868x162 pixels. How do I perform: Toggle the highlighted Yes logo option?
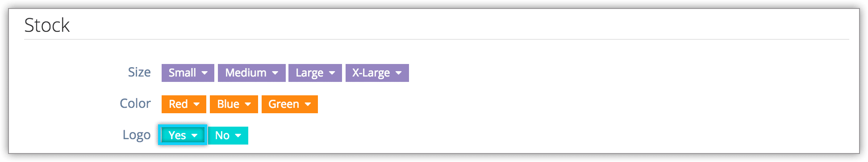click(183, 135)
